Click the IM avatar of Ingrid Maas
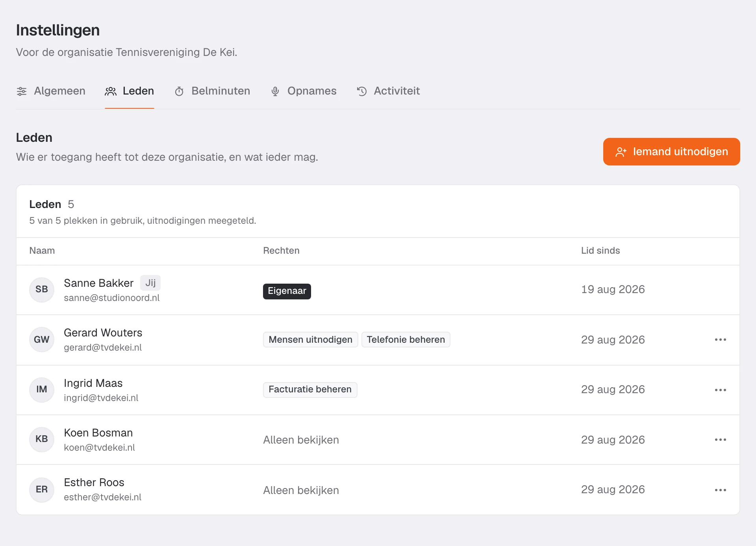 click(42, 390)
